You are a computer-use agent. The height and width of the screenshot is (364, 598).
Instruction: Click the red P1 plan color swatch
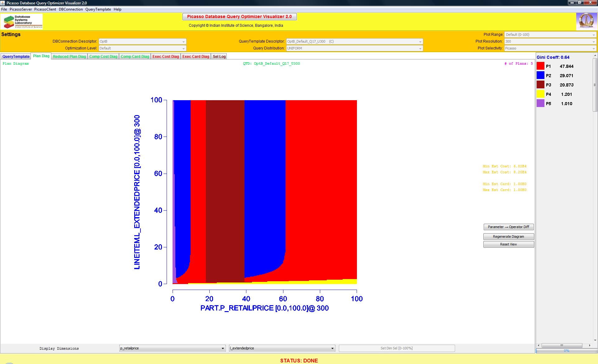(x=540, y=66)
